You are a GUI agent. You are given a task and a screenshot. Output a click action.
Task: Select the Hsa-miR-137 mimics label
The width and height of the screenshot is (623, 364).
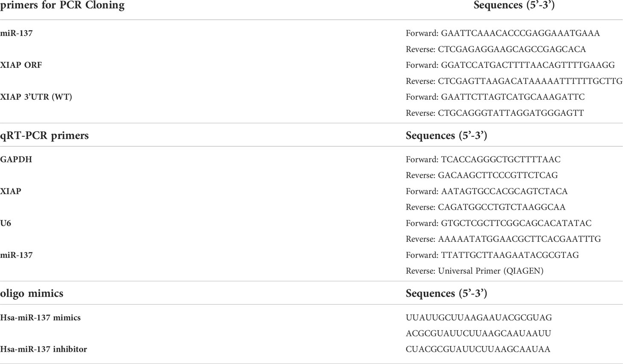(x=40, y=318)
